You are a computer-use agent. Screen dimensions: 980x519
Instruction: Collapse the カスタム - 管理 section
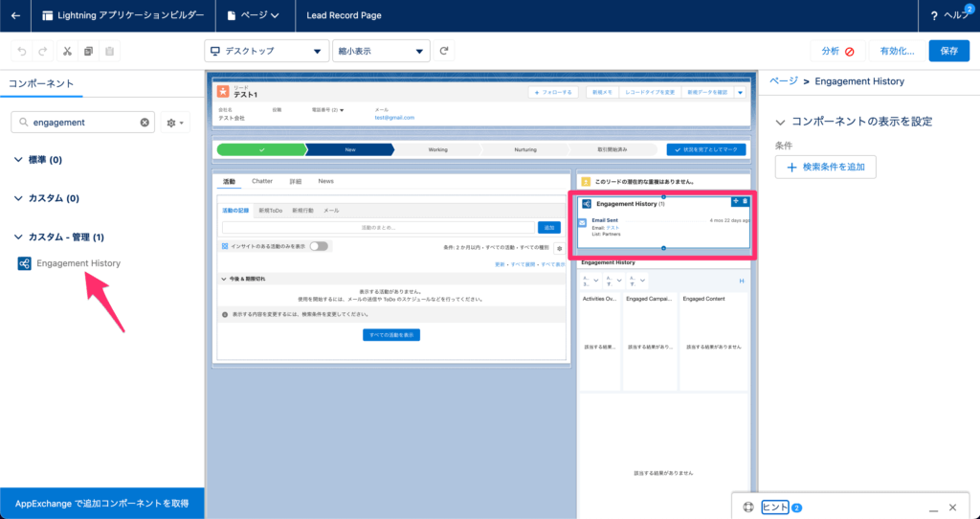pos(19,237)
